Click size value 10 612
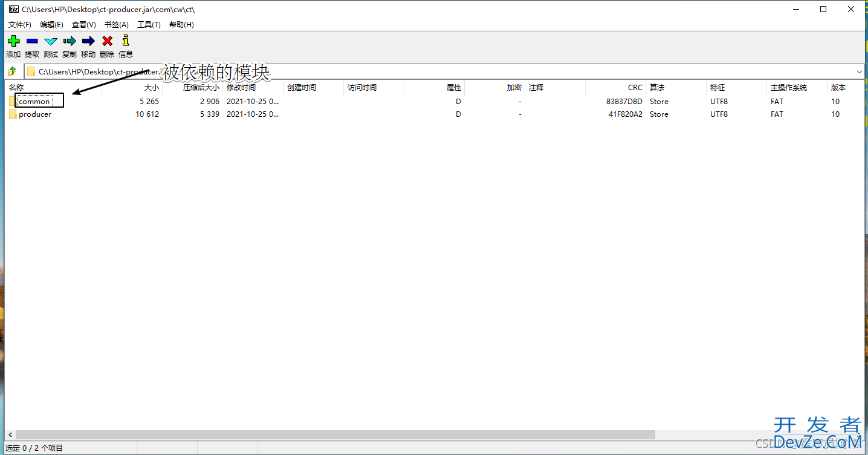The width and height of the screenshot is (868, 455). [147, 114]
